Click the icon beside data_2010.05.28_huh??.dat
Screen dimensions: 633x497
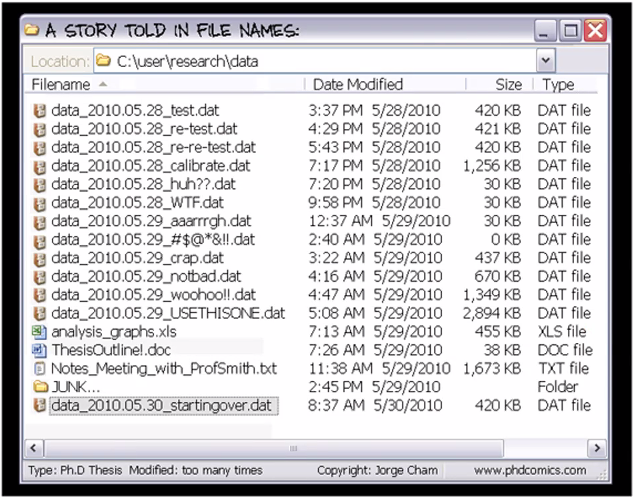pos(39,185)
